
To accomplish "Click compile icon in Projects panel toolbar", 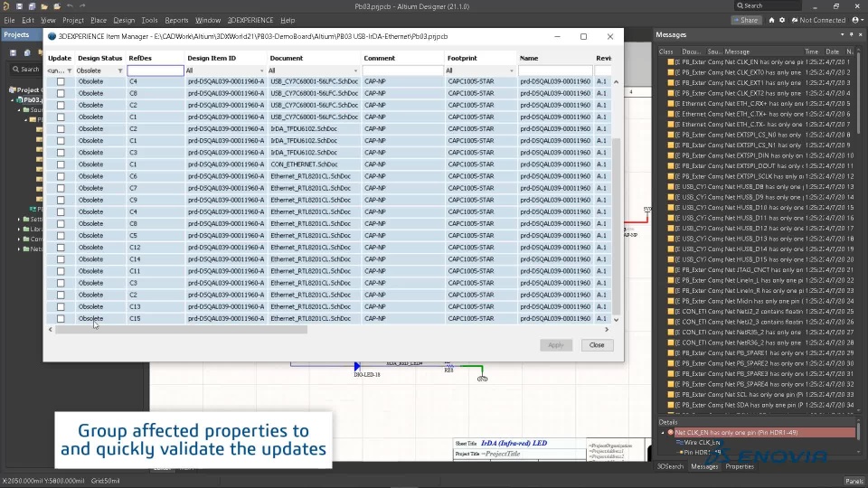I will pyautogui.click(x=26, y=52).
